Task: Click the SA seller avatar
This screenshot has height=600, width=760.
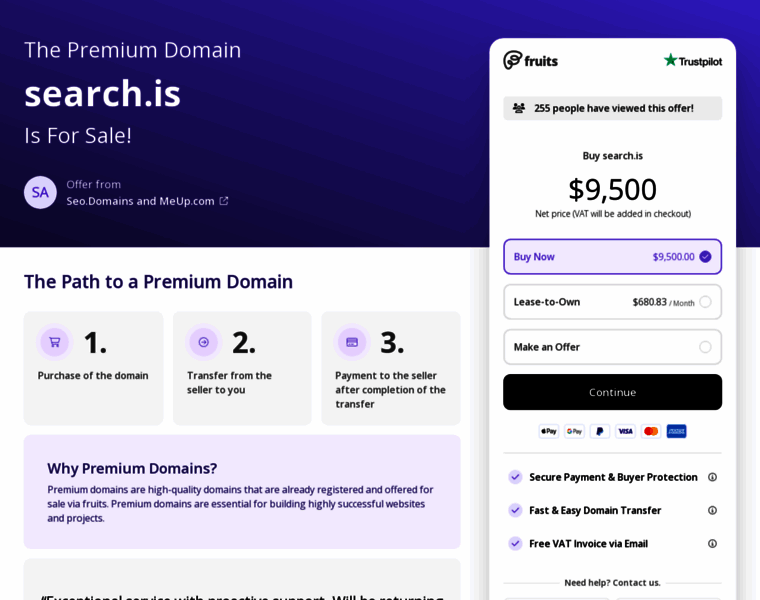Action: click(40, 192)
